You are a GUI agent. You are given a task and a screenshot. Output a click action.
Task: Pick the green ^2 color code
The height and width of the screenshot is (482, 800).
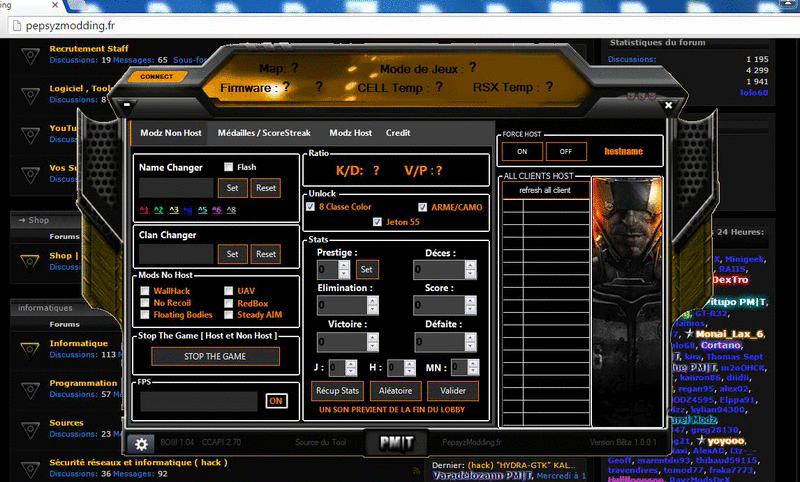coord(159,210)
